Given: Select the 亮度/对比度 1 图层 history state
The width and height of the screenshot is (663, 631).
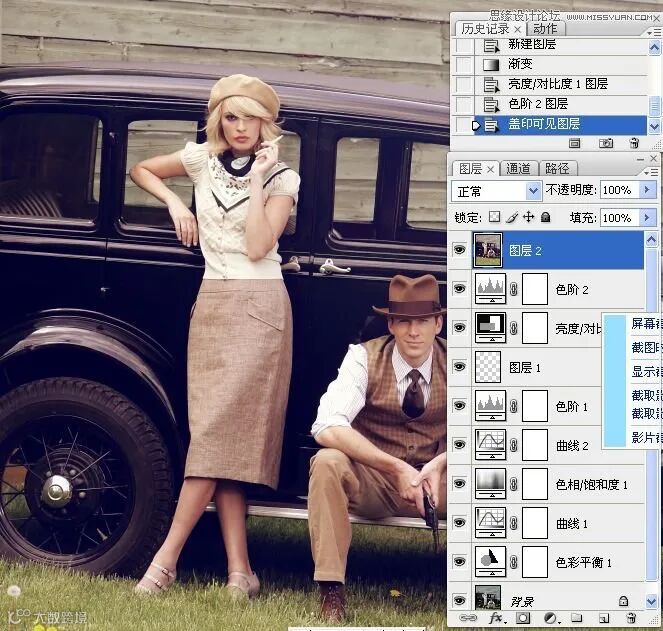Looking at the screenshot, I should coord(561,84).
